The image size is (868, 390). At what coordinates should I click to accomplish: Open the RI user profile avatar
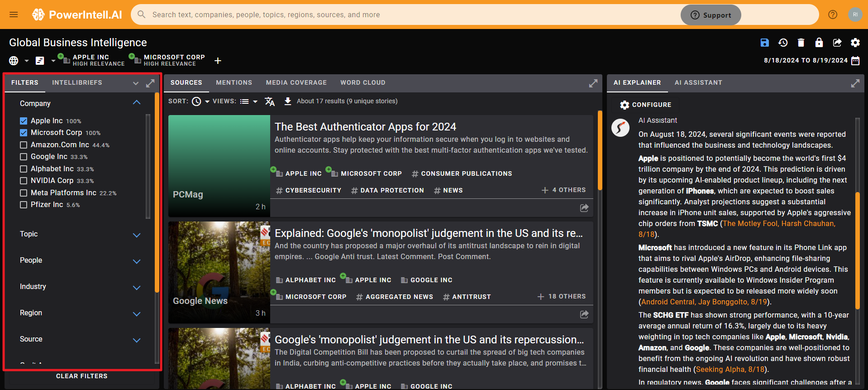tap(855, 14)
